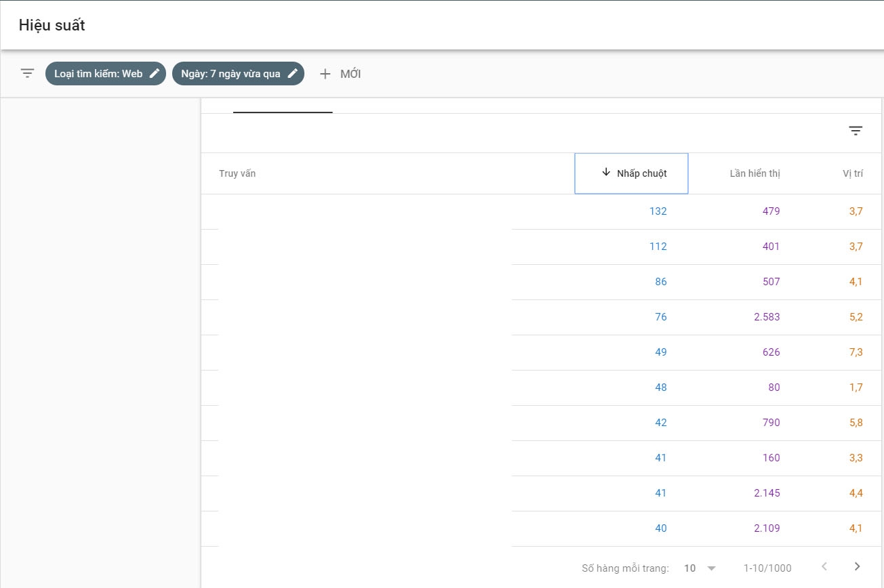
Task: Go to the previous page of results
Action: [x=824, y=566]
